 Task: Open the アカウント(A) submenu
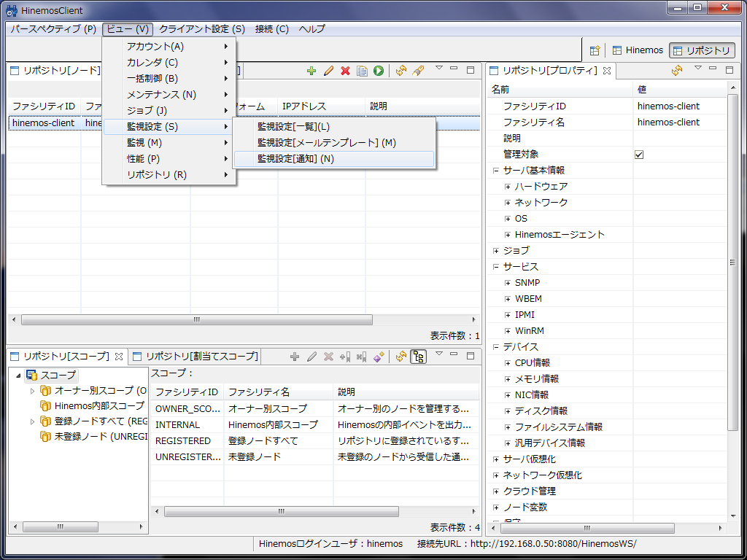pyautogui.click(x=169, y=47)
